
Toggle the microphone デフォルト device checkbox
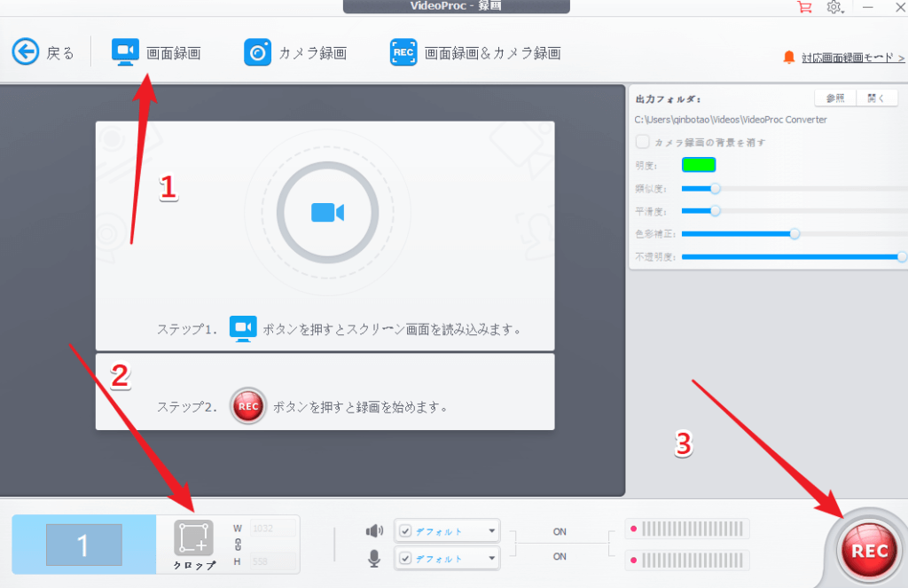pyautogui.click(x=405, y=559)
